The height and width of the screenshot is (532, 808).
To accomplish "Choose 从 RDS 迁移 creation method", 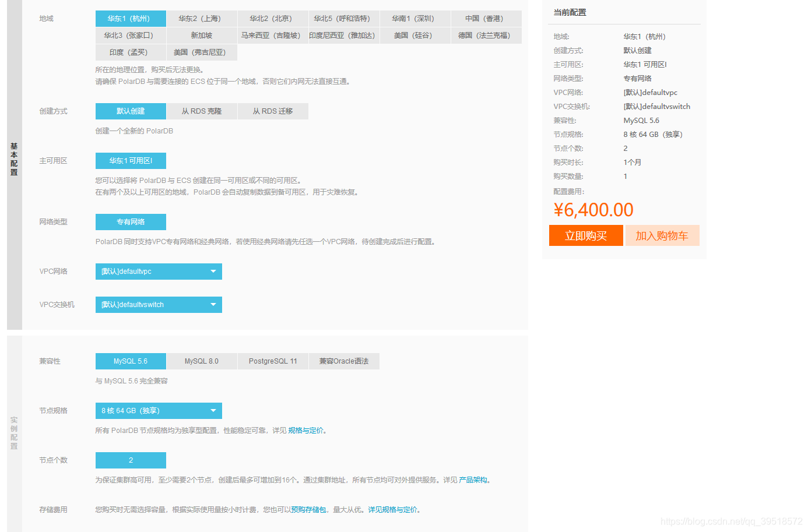I will coord(273,111).
